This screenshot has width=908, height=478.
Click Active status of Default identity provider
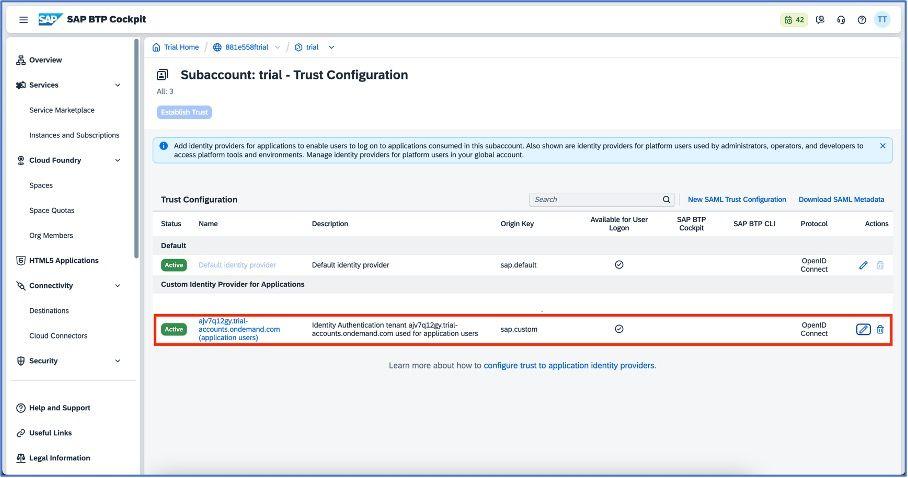tap(174, 265)
